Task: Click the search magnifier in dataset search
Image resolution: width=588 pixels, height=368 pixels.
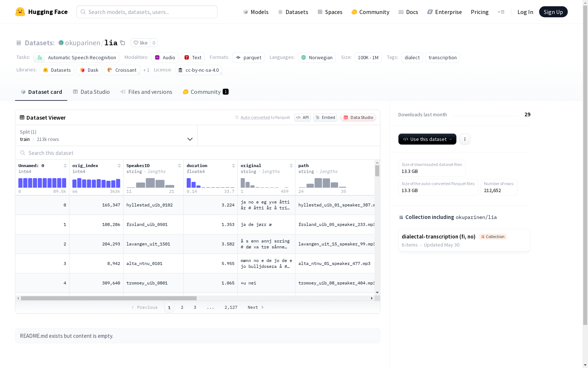Action: tap(23, 153)
